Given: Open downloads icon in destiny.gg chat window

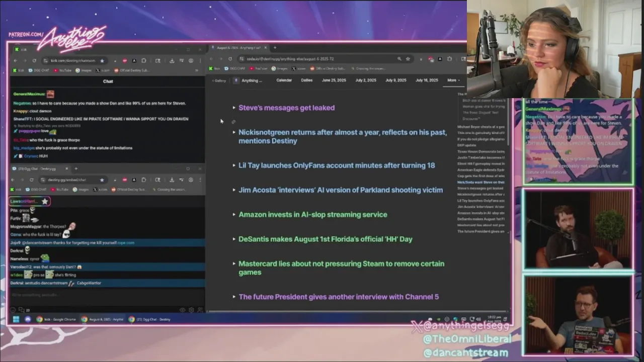Looking at the screenshot, I should [x=172, y=179].
